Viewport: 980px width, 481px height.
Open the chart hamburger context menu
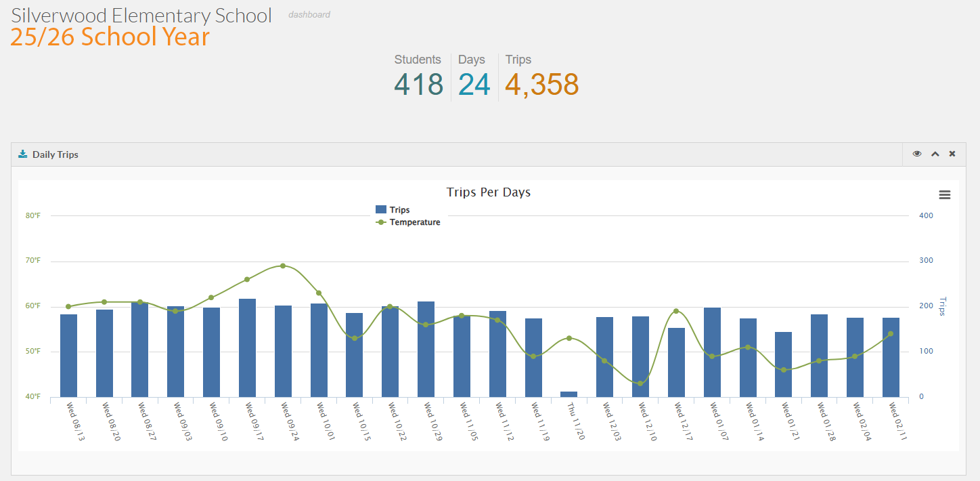(x=945, y=195)
